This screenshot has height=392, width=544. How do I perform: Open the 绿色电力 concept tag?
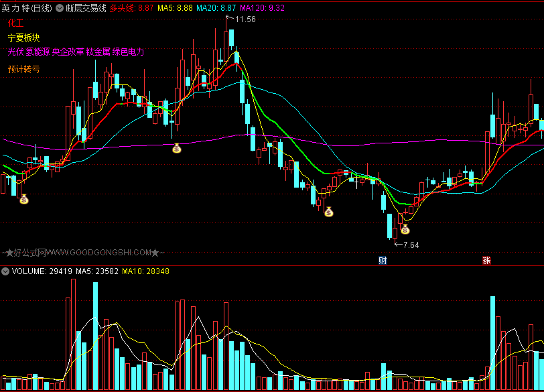pos(128,52)
